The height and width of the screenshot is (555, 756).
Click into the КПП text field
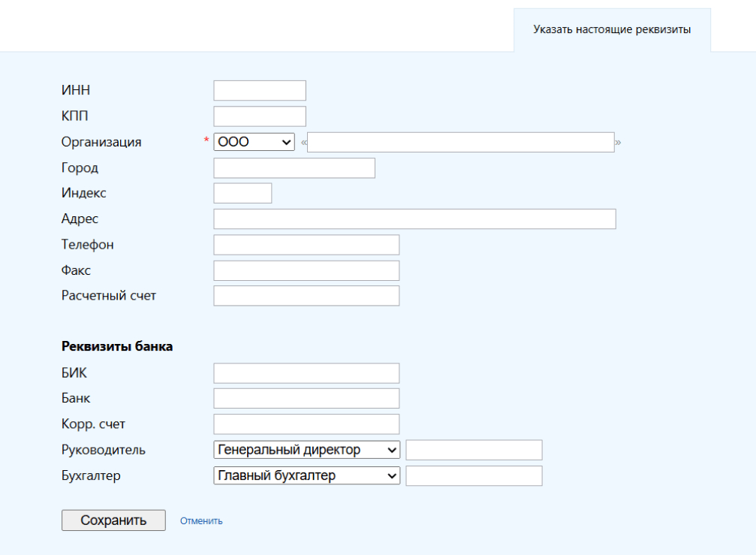coord(260,116)
